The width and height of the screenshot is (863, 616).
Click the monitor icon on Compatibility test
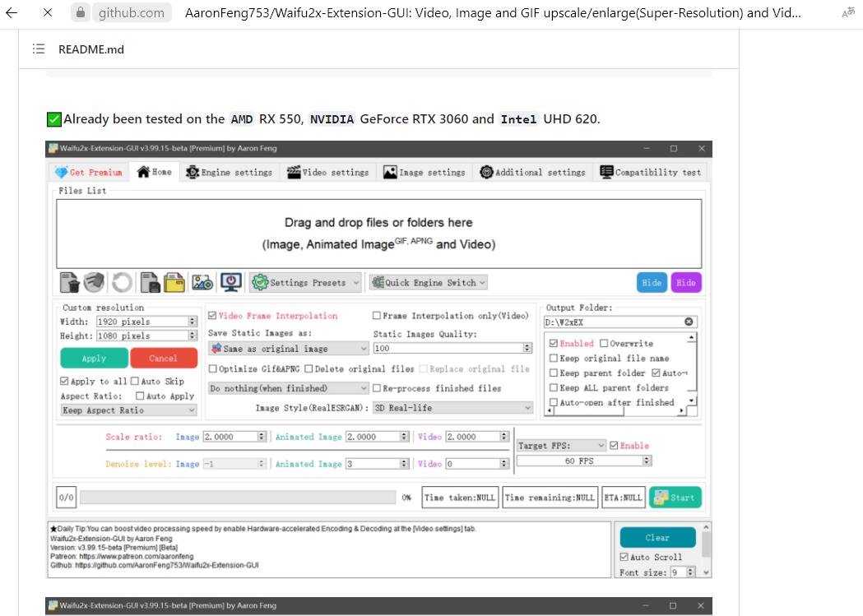pyautogui.click(x=606, y=172)
